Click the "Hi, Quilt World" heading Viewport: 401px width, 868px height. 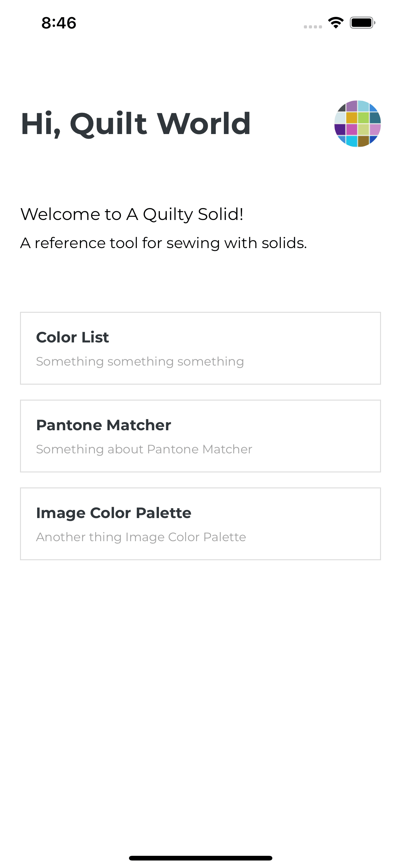click(x=136, y=124)
